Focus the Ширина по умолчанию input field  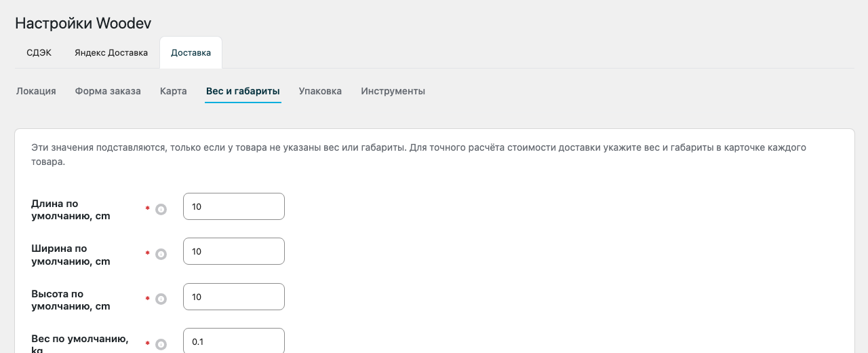tap(234, 251)
